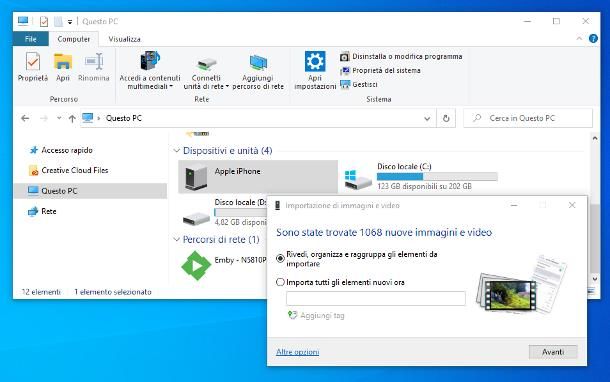Viewport: 610px width, 382px height.
Task: Collapse Percorsi di rete group
Action: pyautogui.click(x=177, y=239)
